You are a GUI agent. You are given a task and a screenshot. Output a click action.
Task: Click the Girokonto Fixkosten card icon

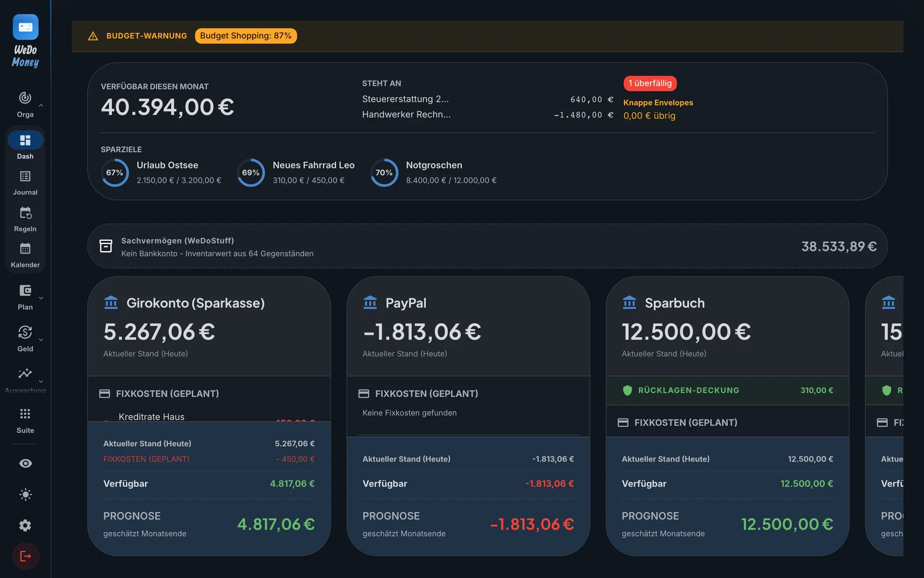coord(105,393)
